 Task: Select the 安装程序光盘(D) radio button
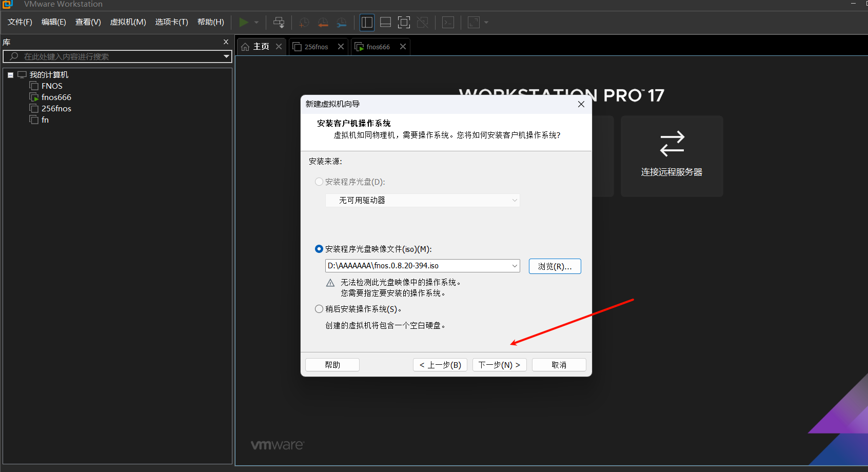click(x=319, y=182)
